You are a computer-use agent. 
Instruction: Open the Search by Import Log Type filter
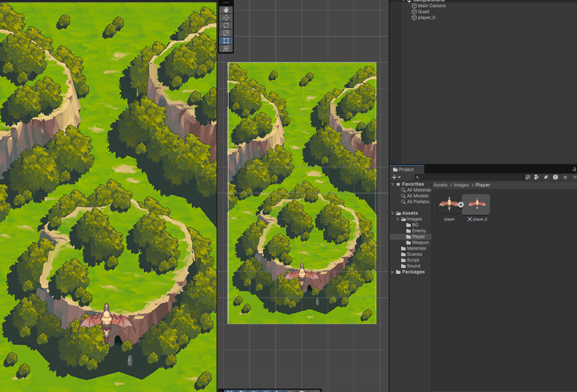[556, 177]
